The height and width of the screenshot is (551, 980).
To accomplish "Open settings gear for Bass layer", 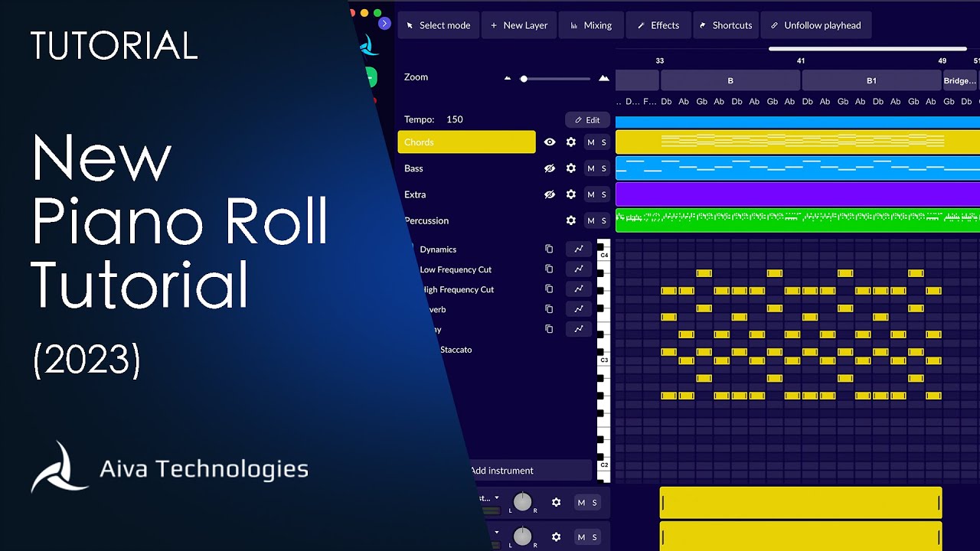I will pyautogui.click(x=570, y=168).
